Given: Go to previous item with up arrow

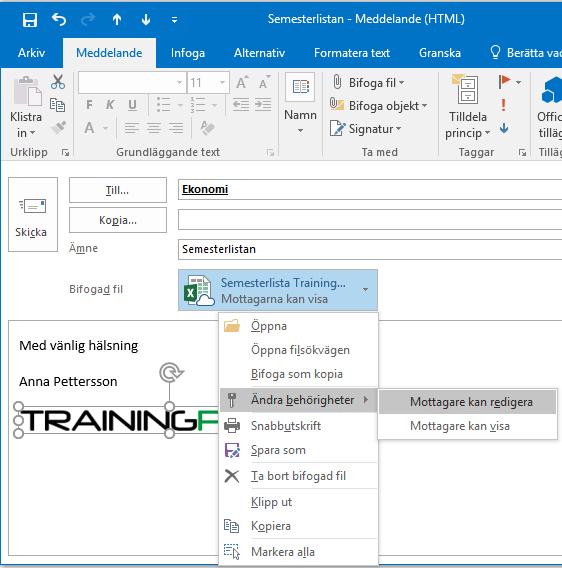Looking at the screenshot, I should [x=117, y=19].
